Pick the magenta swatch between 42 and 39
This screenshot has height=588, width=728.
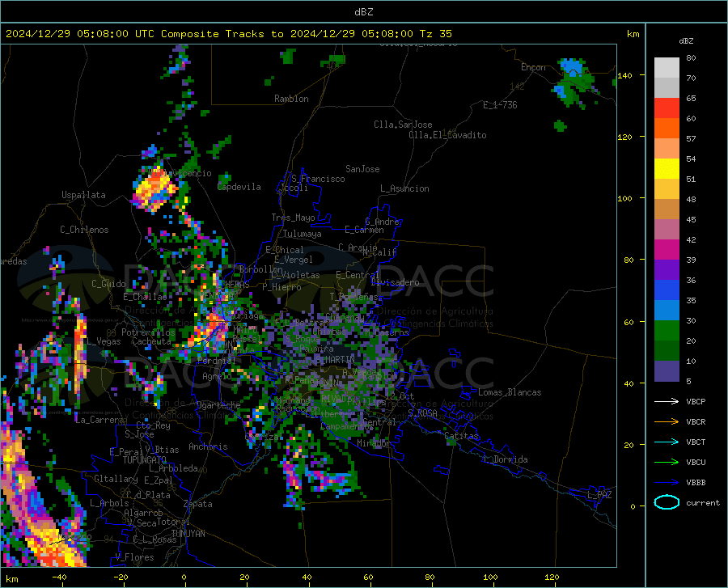tap(667, 250)
